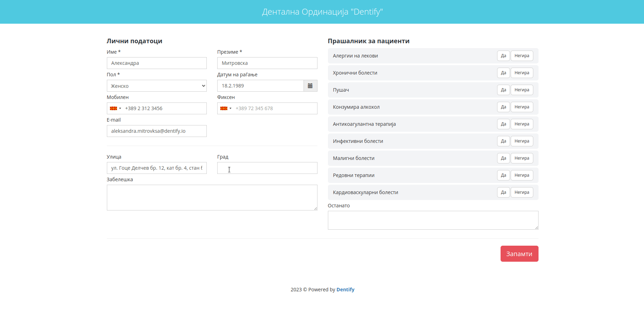Image resolution: width=644 pixels, height=330 pixels.
Task: Click Негира for Редовни терапии
Action: tap(522, 175)
